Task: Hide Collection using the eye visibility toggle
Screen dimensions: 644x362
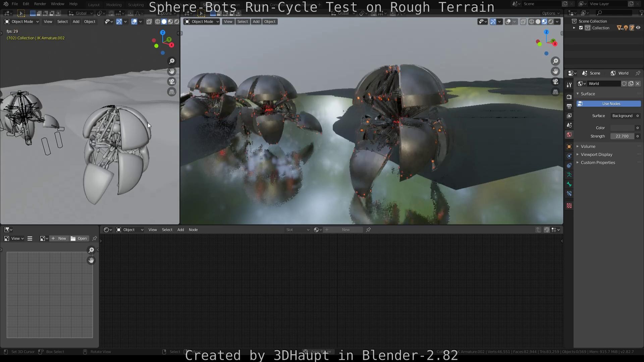Action: coord(638,28)
